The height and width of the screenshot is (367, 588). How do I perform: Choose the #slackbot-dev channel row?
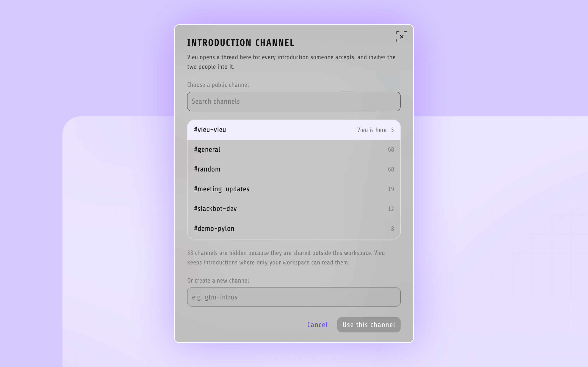294,209
